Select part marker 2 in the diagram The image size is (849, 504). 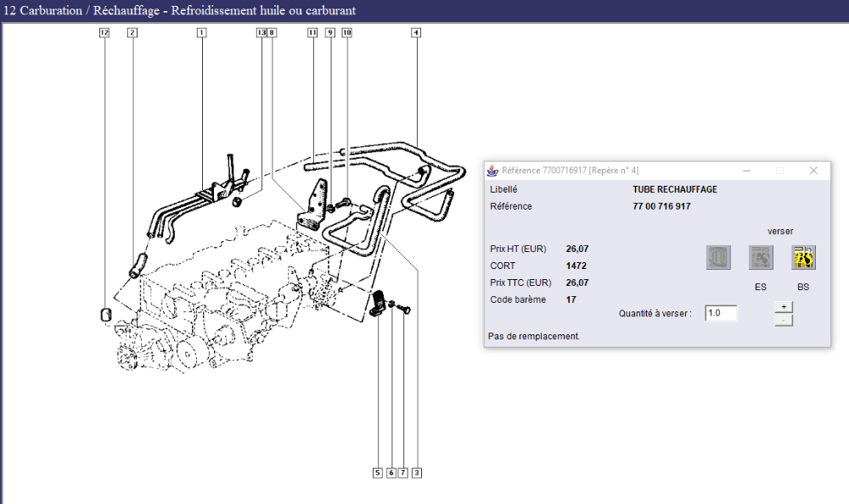pyautogui.click(x=132, y=33)
